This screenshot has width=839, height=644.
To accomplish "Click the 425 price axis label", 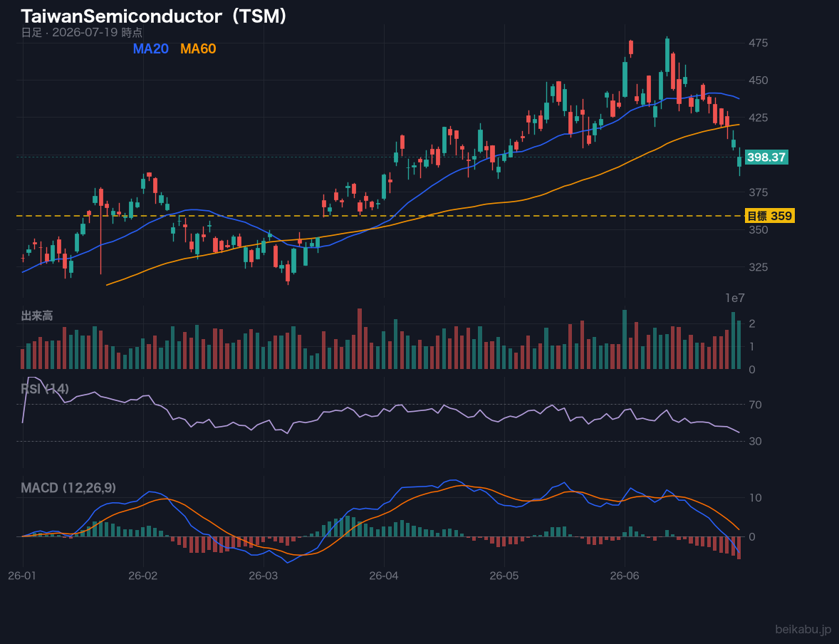I will click(759, 118).
